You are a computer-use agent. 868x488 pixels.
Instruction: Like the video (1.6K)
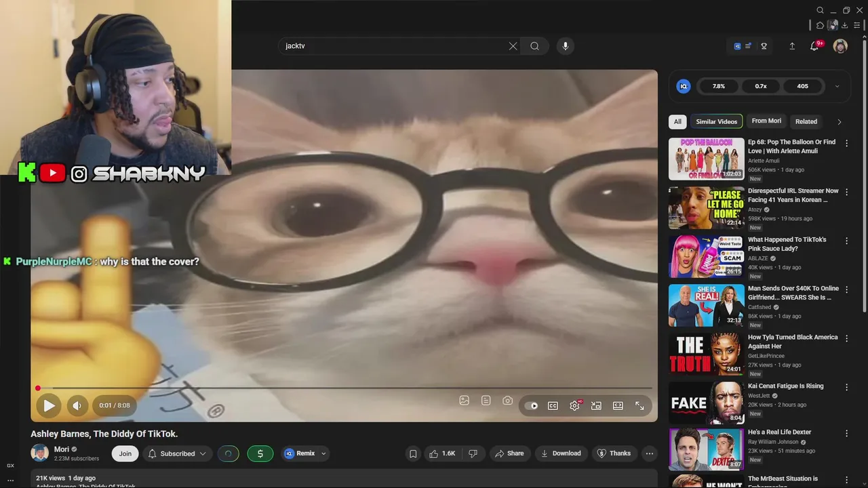441,453
